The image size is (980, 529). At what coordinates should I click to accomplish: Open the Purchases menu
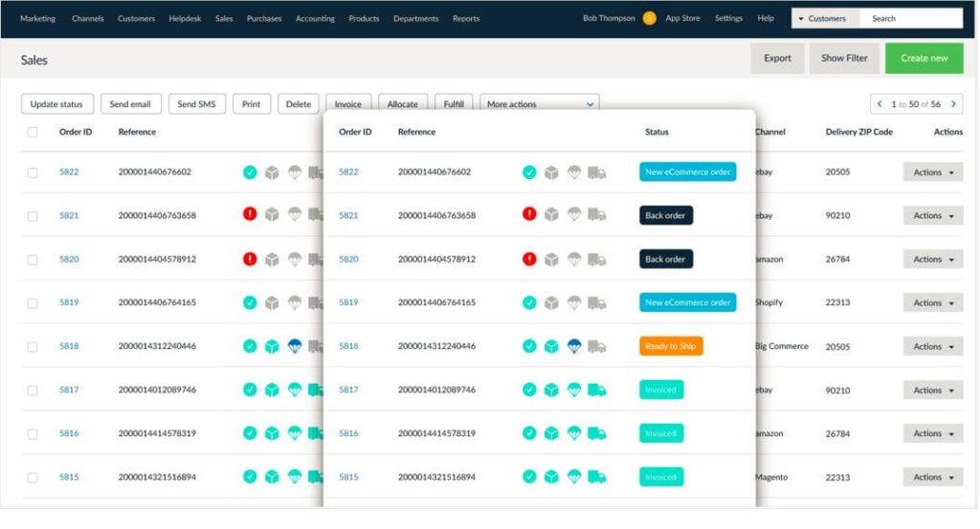pyautogui.click(x=264, y=18)
